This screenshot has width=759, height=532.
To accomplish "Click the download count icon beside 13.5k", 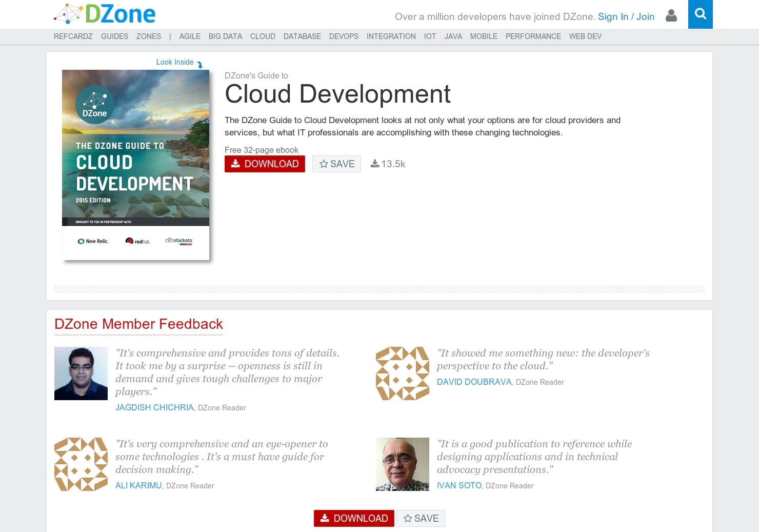I will [x=375, y=164].
